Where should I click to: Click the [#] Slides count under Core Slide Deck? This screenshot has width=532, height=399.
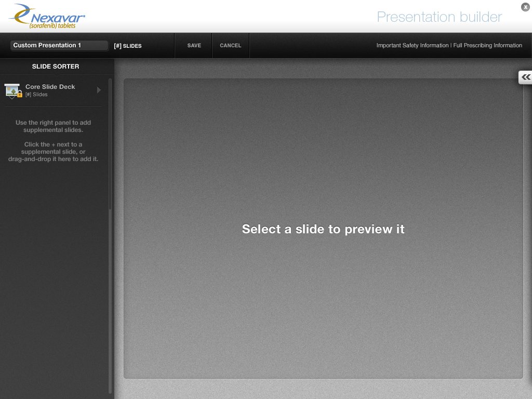36,95
